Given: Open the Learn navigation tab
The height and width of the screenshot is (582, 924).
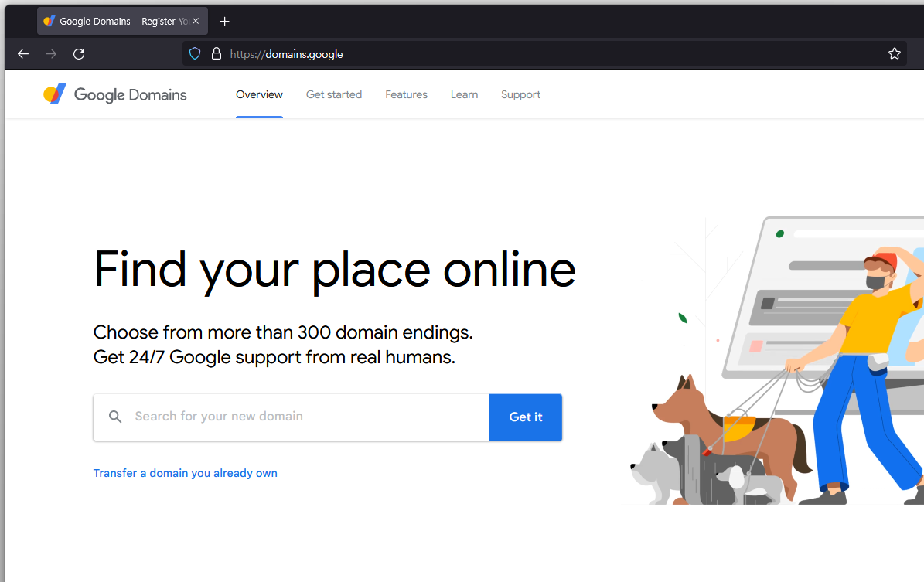Looking at the screenshot, I should 465,95.
